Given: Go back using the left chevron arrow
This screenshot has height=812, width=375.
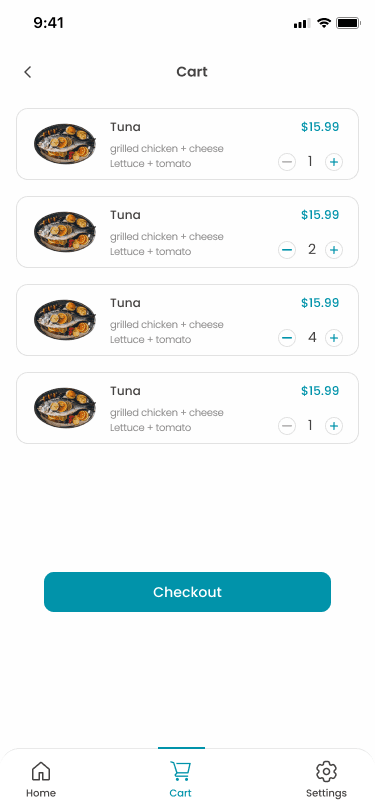Looking at the screenshot, I should (x=27, y=72).
